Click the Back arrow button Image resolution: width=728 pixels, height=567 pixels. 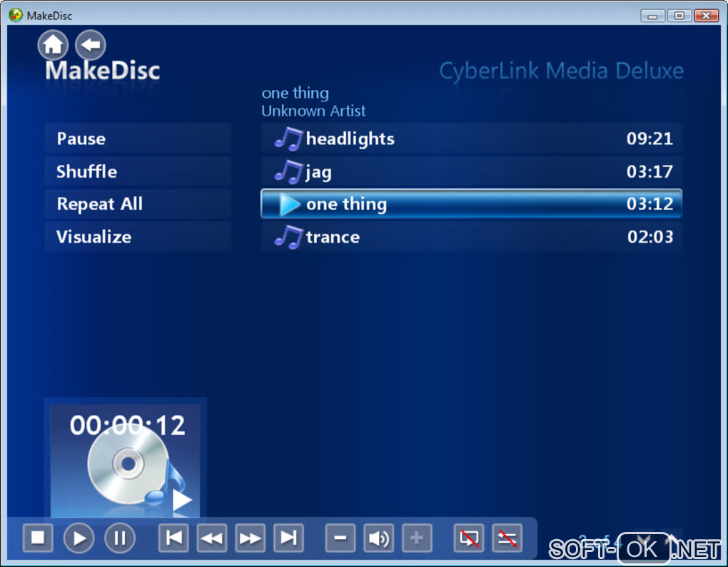click(x=90, y=45)
